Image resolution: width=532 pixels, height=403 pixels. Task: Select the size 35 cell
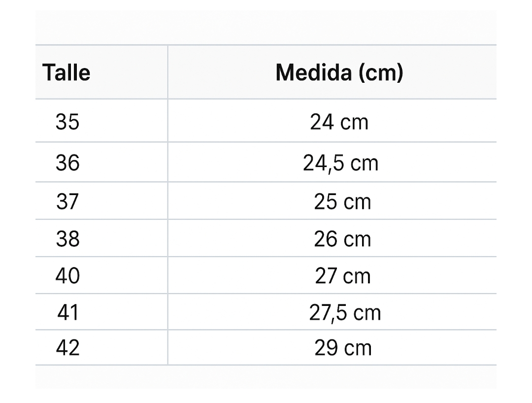coord(67,122)
